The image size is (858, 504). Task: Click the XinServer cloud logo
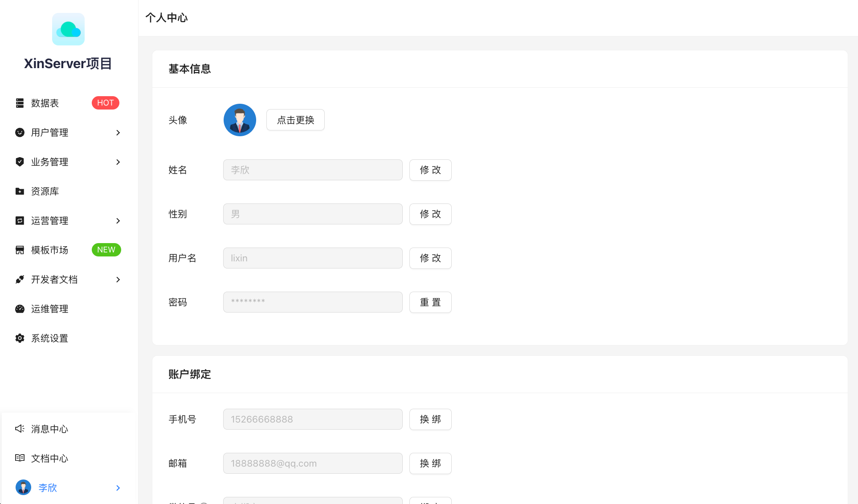tap(68, 29)
